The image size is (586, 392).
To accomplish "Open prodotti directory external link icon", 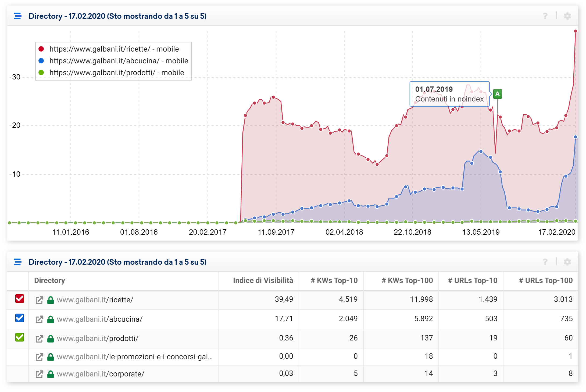I will [x=39, y=339].
